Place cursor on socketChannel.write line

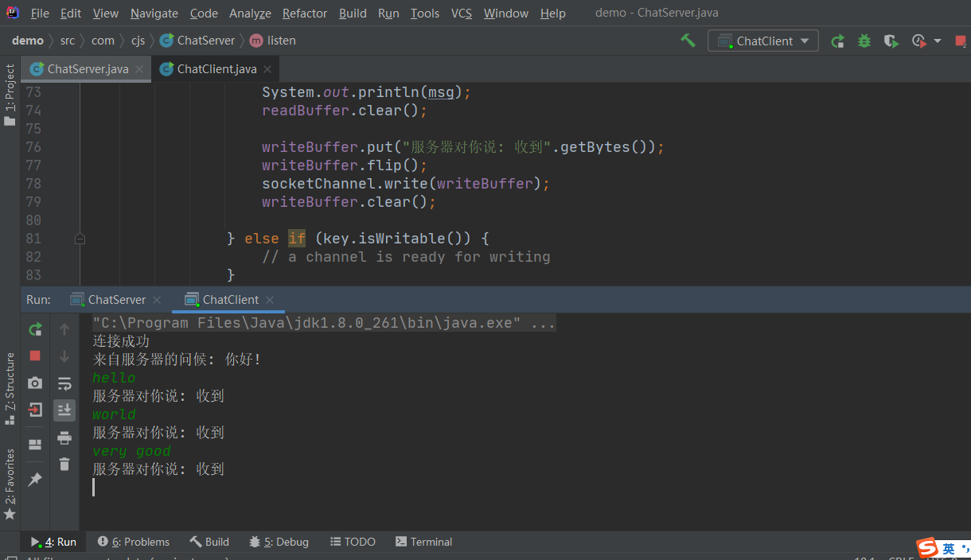406,184
